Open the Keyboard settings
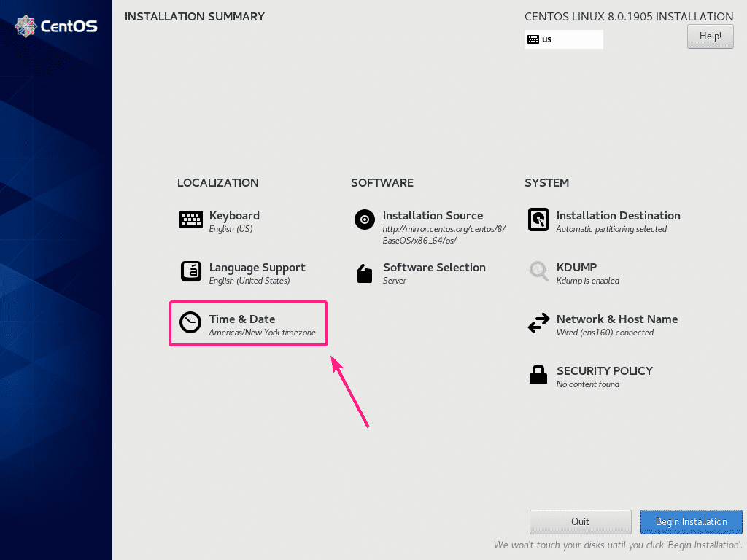Image resolution: width=747 pixels, height=560 pixels. (x=220, y=222)
